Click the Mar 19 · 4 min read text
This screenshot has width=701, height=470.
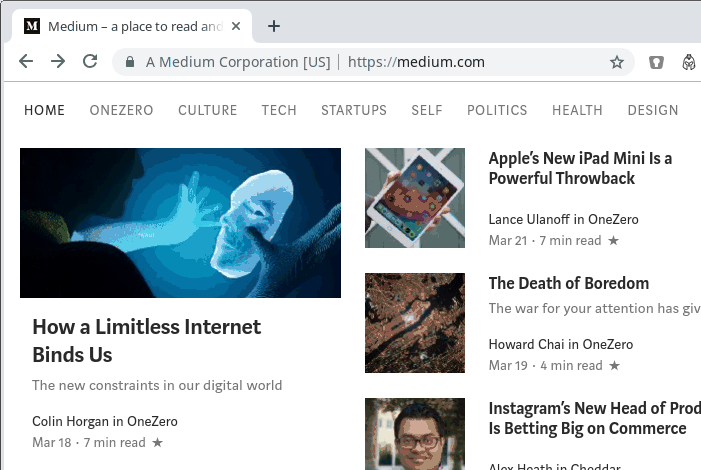coord(545,365)
